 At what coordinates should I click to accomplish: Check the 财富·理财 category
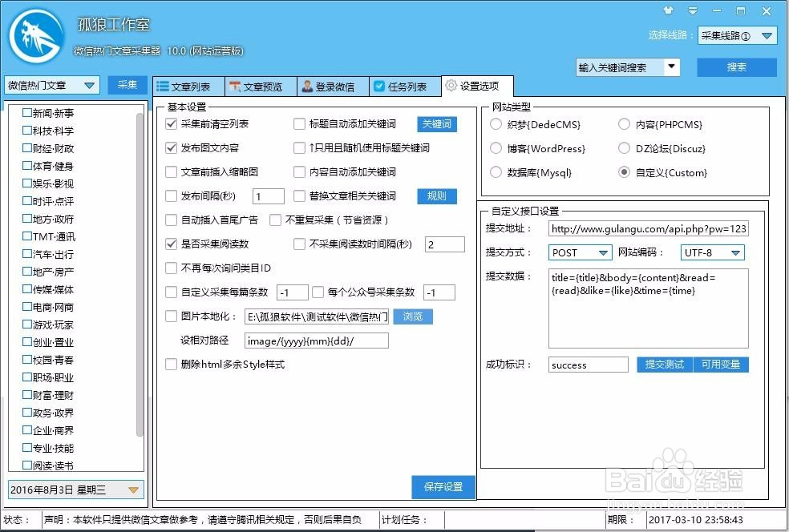point(27,395)
